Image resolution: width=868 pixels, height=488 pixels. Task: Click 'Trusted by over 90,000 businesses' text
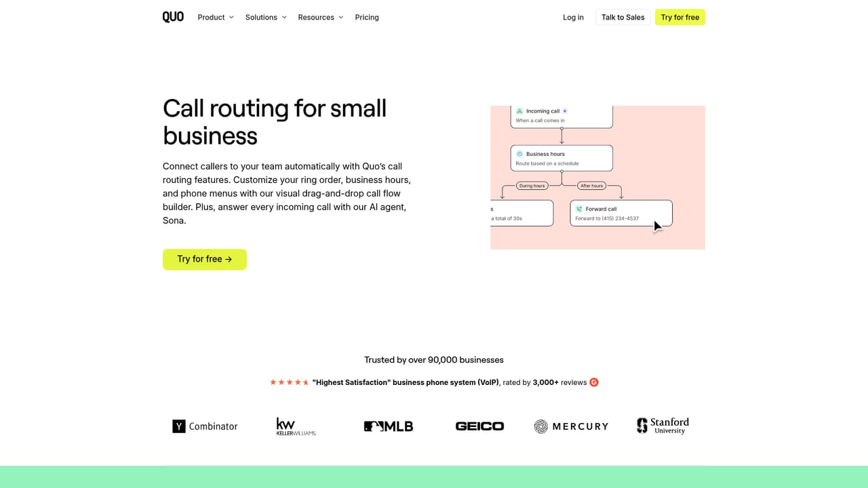434,360
